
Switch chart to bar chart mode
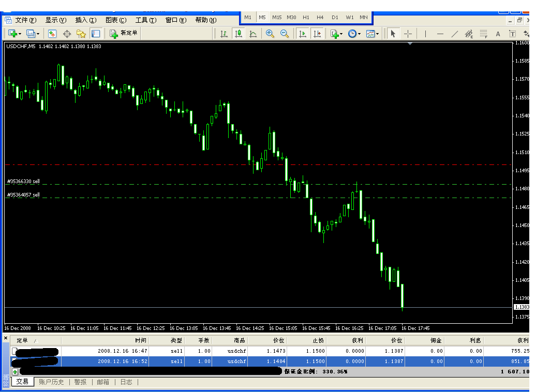(x=224, y=34)
